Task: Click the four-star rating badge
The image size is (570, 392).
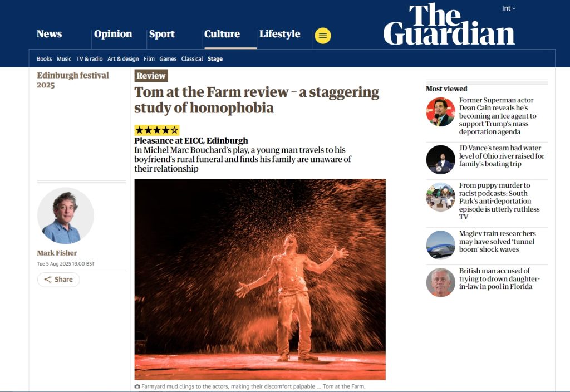Action: click(x=156, y=130)
